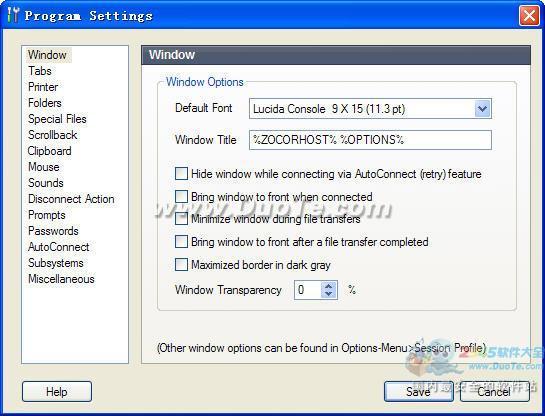Increase Window Transparency with up arrow
Screen dimensions: 545x416
click(328, 286)
